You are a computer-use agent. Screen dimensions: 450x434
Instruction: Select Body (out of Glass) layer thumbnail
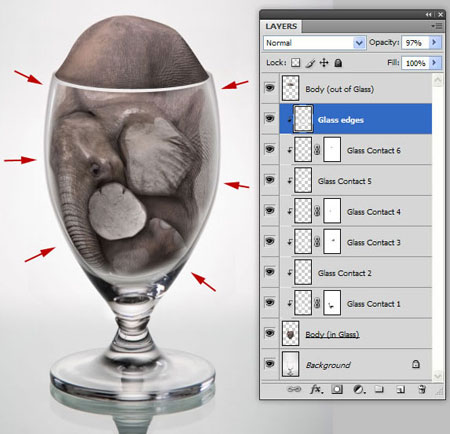[290, 88]
